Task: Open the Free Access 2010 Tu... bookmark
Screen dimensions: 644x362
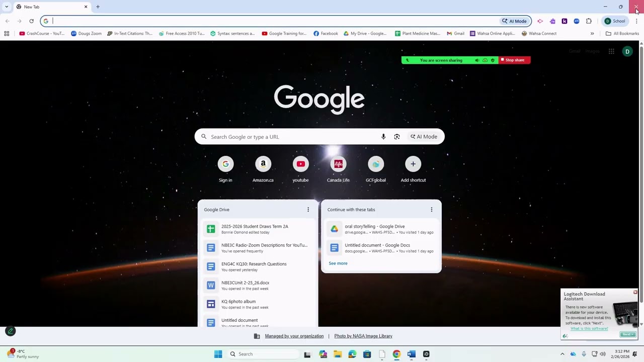Action: [x=182, y=34]
